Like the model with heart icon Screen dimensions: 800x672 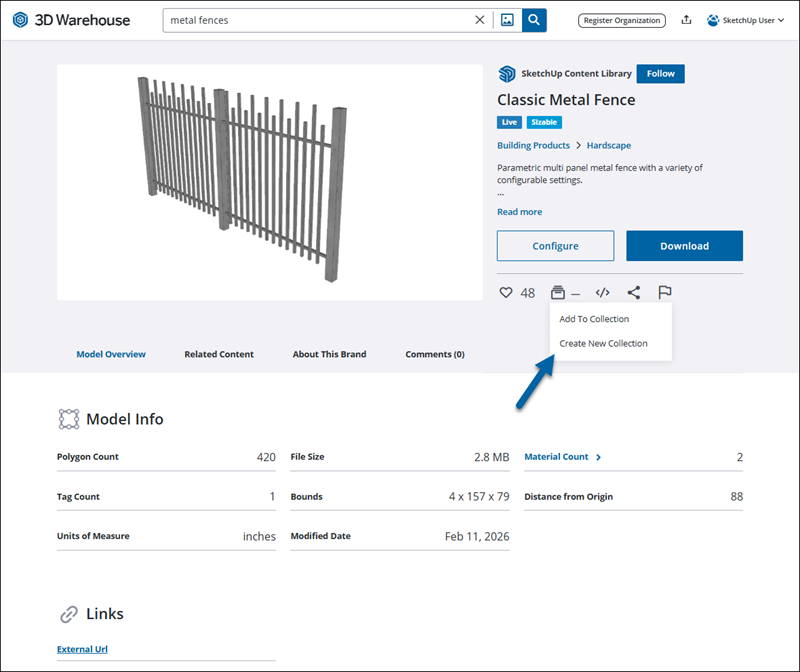click(506, 292)
